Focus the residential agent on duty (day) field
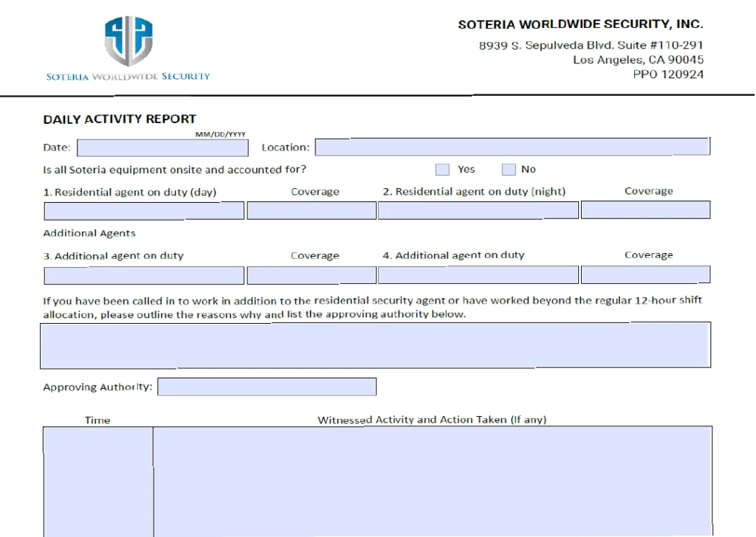Screen dimensions: 756x537 click(144, 211)
